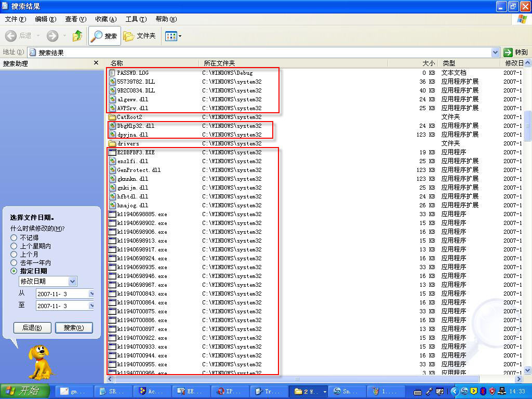Image resolution: width=532 pixels, height=399 pixels.
Task: Select the file name k11940700843.exe
Action: tap(142, 294)
